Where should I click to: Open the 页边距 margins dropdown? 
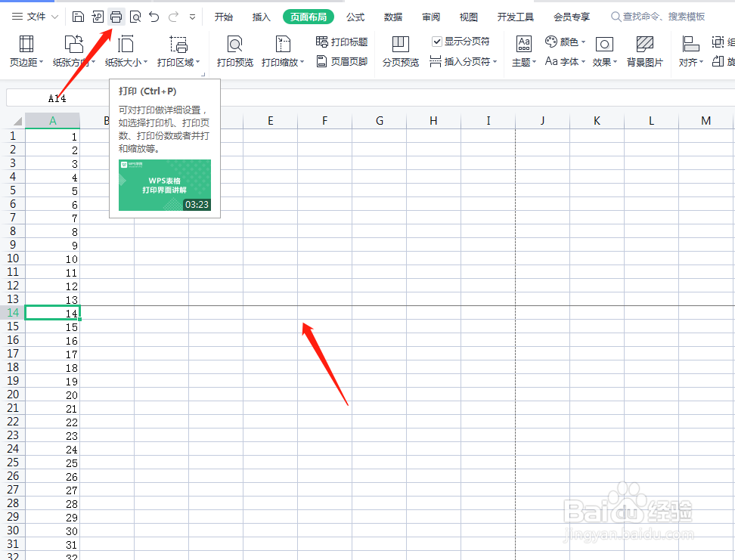pyautogui.click(x=26, y=51)
